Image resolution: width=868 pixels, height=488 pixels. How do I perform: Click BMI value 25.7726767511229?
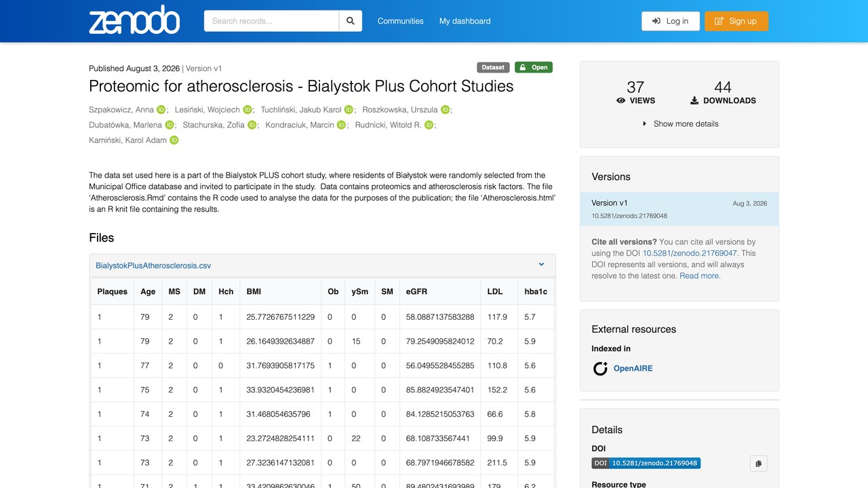point(281,317)
